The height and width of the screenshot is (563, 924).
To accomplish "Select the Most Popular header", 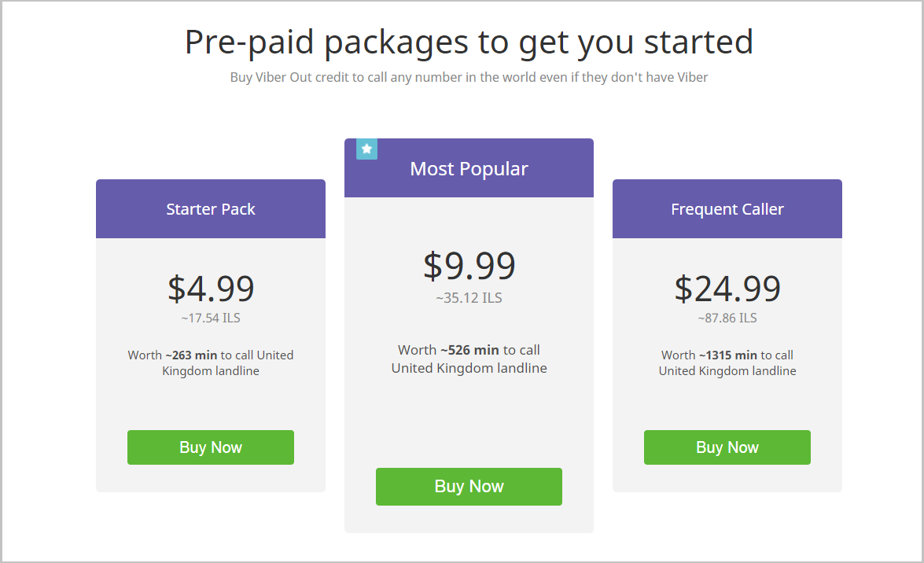I will (469, 169).
